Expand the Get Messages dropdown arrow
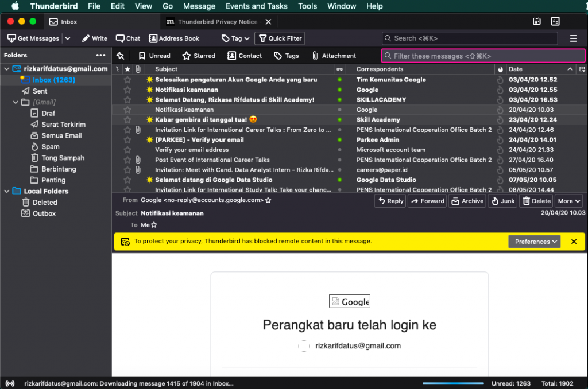 [68, 38]
